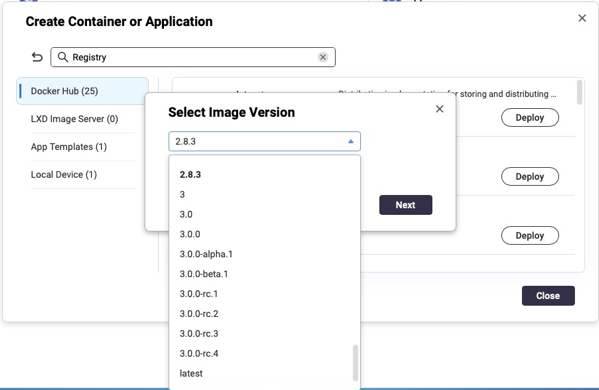Image resolution: width=599 pixels, height=390 pixels.
Task: Close the Select Image Version dialog
Action: (440, 109)
